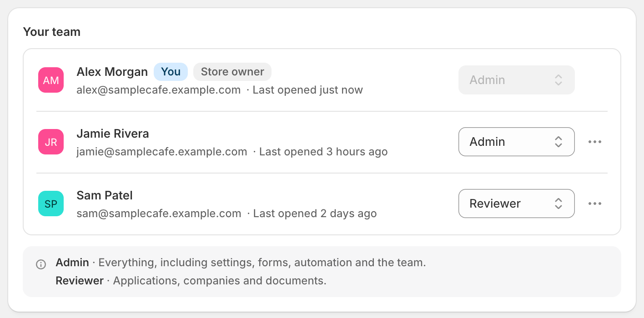Click the info icon beside role descriptions
644x318 pixels.
click(x=41, y=264)
